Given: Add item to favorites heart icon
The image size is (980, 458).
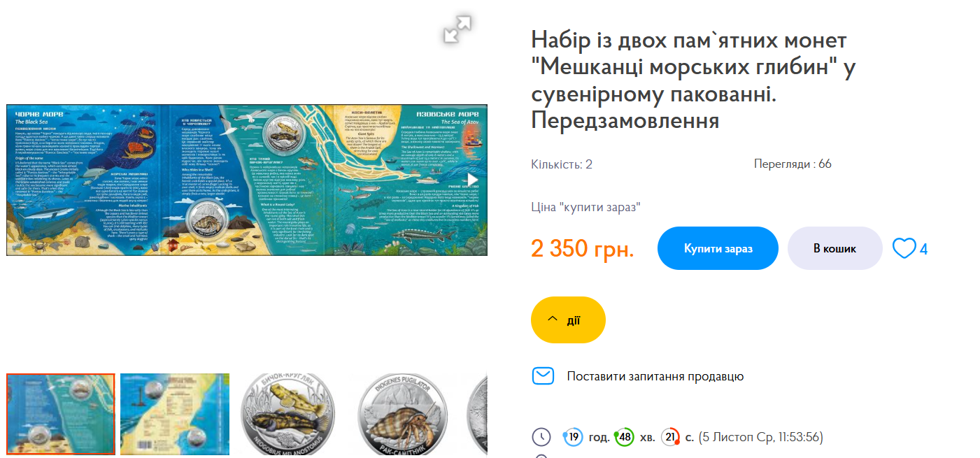Looking at the screenshot, I should click(x=904, y=248).
